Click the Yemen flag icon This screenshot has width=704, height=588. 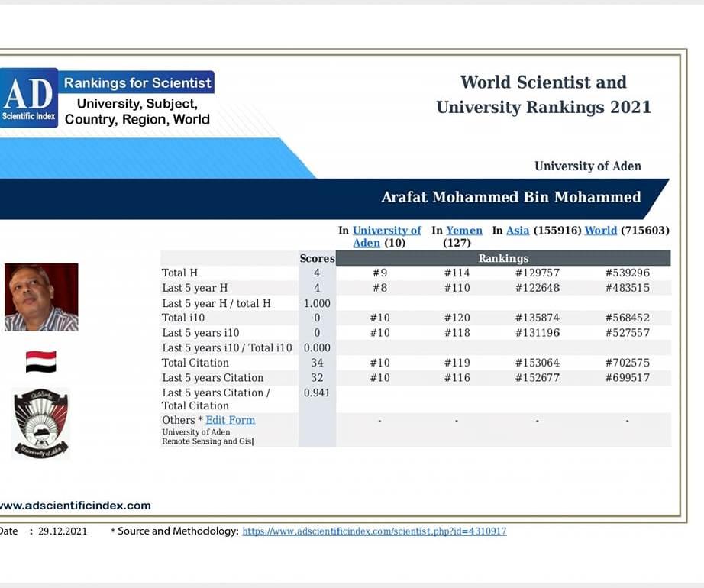point(40,361)
